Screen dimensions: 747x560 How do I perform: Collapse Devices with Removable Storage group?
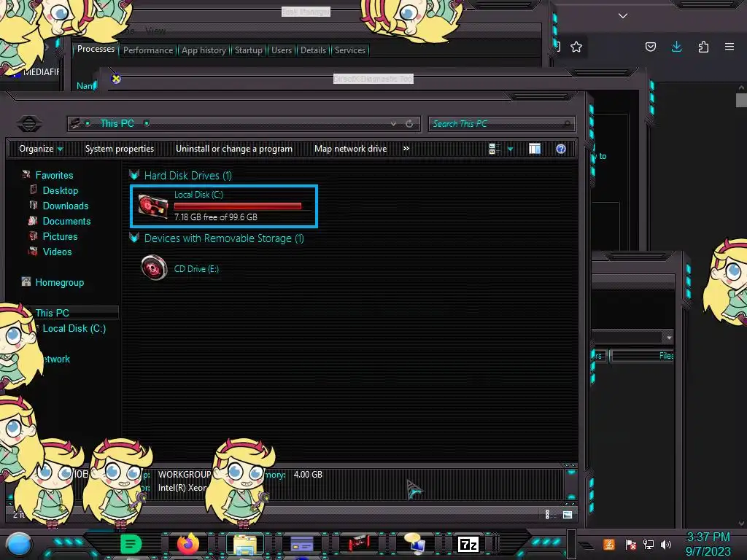tap(134, 238)
